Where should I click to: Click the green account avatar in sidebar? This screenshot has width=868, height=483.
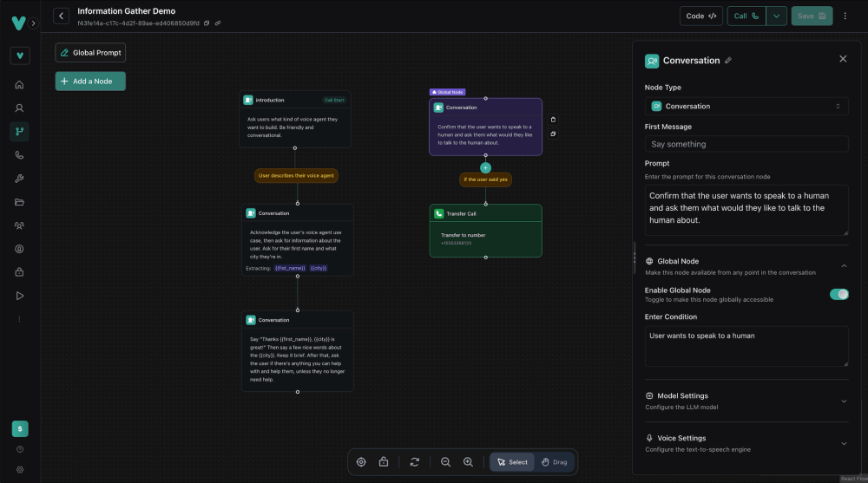tap(20, 428)
